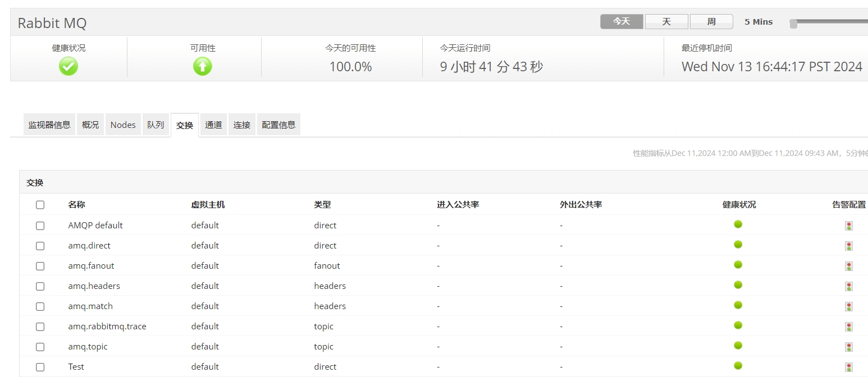Image resolution: width=868 pixels, height=377 pixels.
Task: Click green health dot for amq.match
Action: coord(738,305)
